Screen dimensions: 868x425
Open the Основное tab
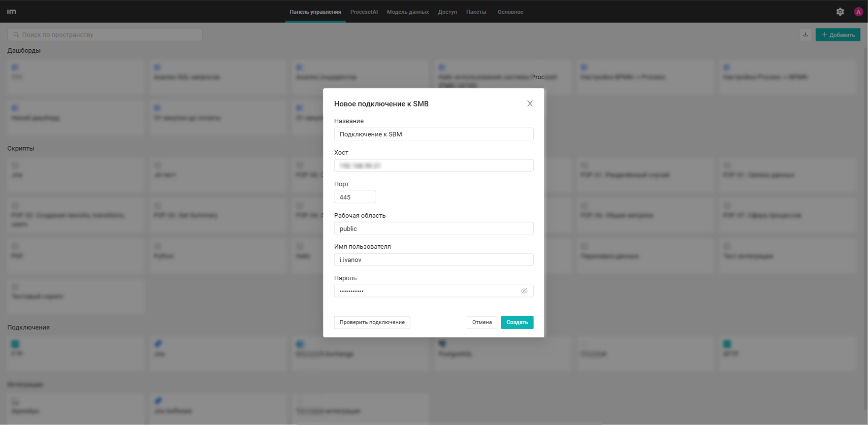(x=510, y=12)
